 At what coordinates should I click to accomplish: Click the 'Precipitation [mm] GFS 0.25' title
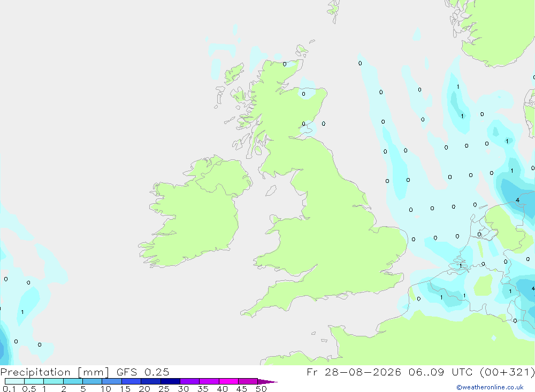[x=85, y=372]
